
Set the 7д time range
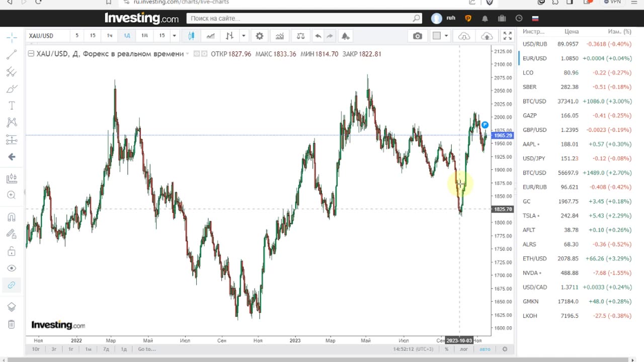(106, 349)
